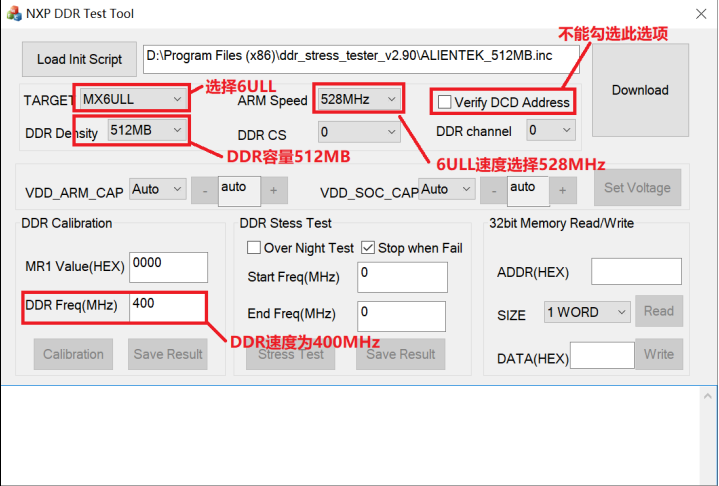Click the log pane scroll up arrow
This screenshot has height=486, width=719.
click(x=708, y=396)
